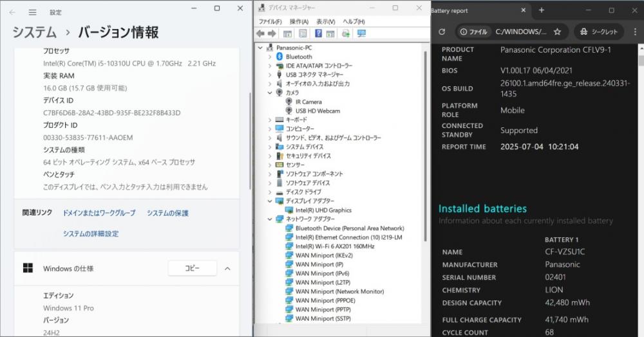Image resolution: width=644 pixels, height=337 pixels.
Task: Bookmark the Battery report page with star
Action: pos(557,32)
